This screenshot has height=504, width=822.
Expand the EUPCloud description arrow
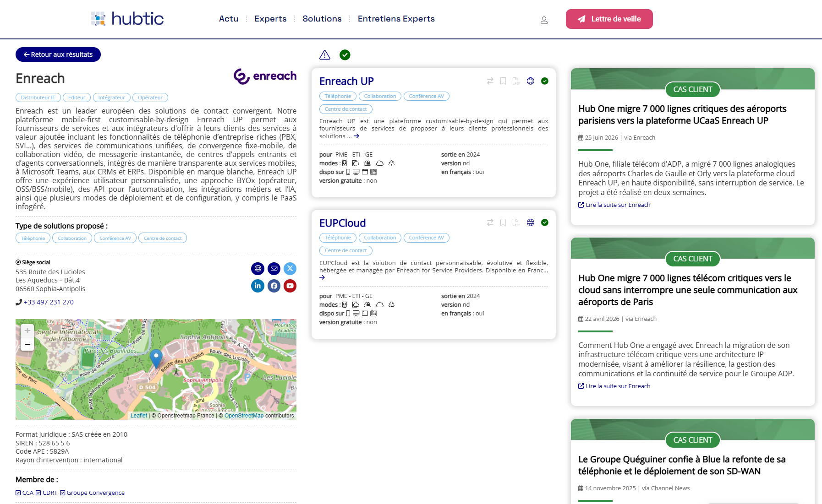(322, 277)
